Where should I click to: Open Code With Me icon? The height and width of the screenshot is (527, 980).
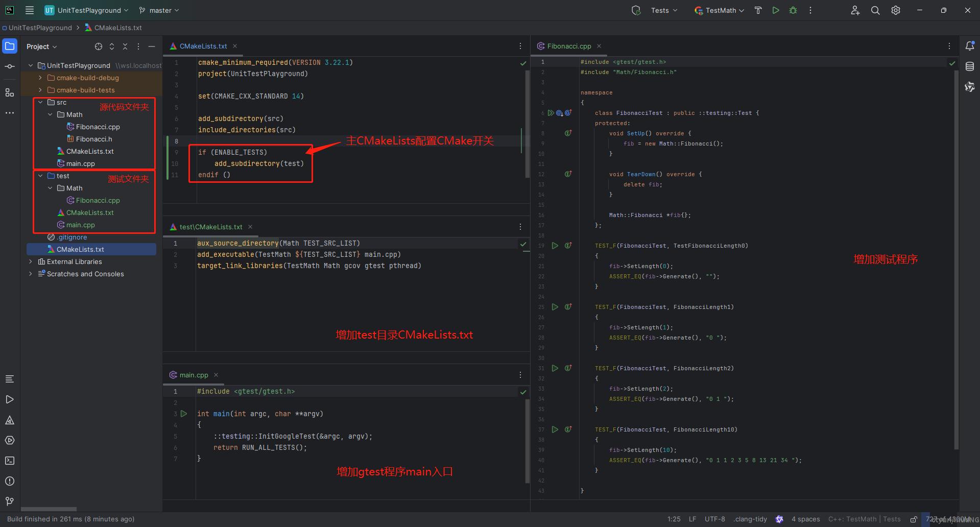point(855,10)
